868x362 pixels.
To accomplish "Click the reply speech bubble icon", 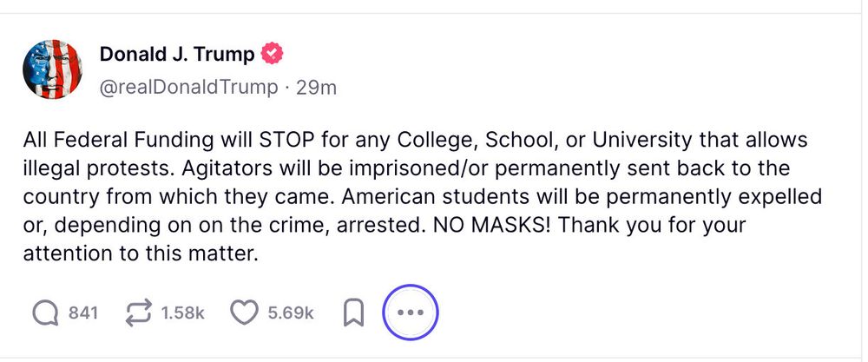I will pyautogui.click(x=45, y=313).
